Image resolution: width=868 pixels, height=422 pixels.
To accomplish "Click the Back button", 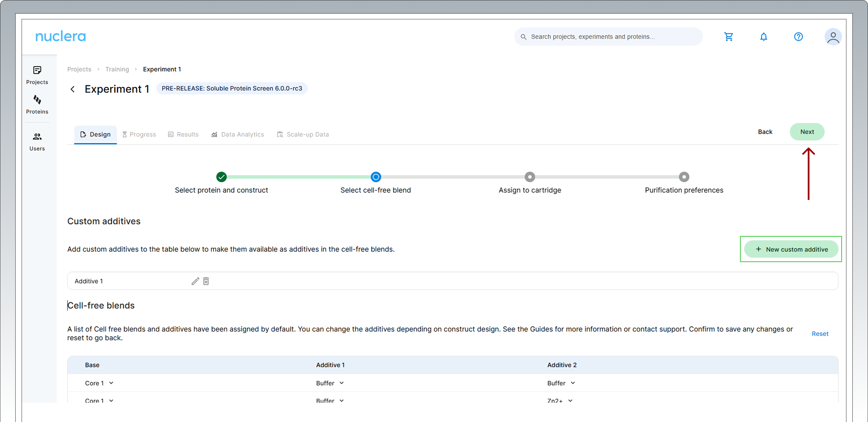I will [x=765, y=132].
